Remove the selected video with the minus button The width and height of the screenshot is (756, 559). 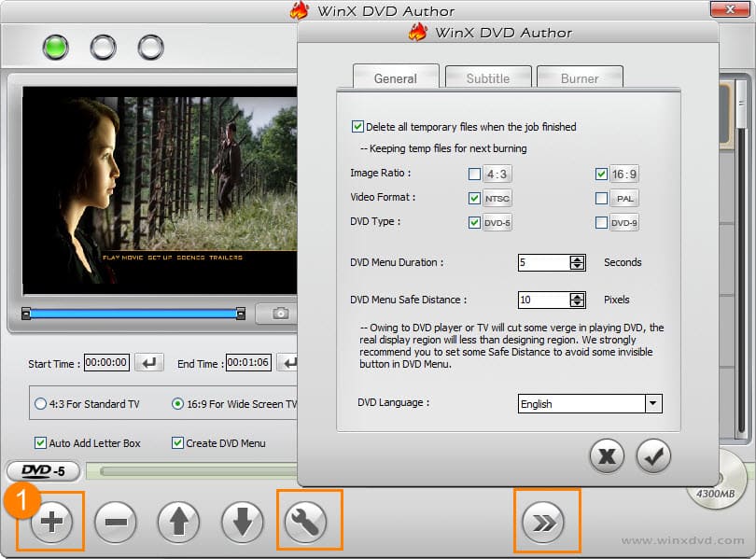pyautogui.click(x=116, y=522)
